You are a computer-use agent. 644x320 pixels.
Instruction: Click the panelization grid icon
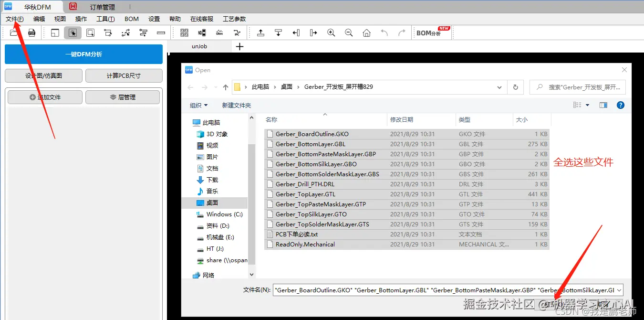[184, 33]
